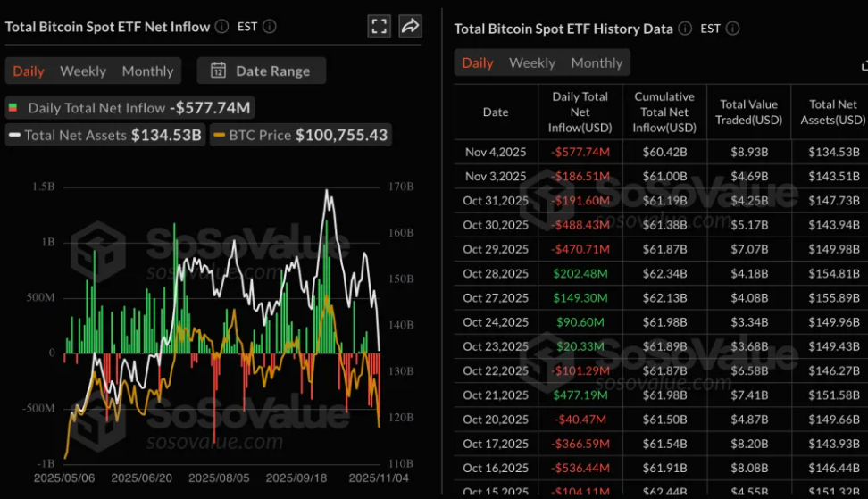Select Weekly tab in History Data panel

pos(532,63)
